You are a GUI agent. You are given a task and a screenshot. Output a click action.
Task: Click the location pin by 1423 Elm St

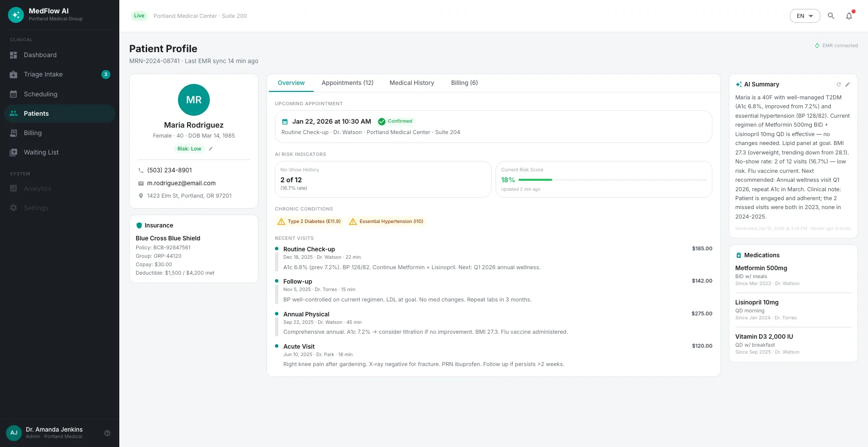[141, 196]
